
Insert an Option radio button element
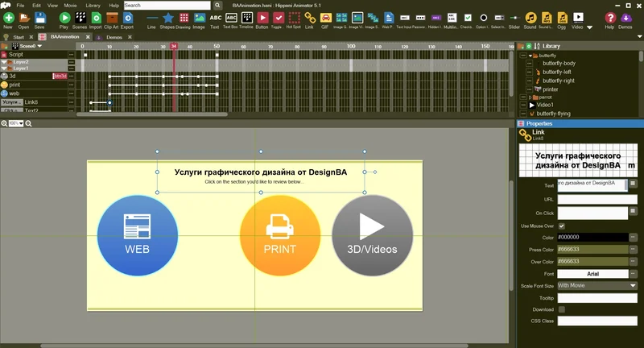click(483, 20)
